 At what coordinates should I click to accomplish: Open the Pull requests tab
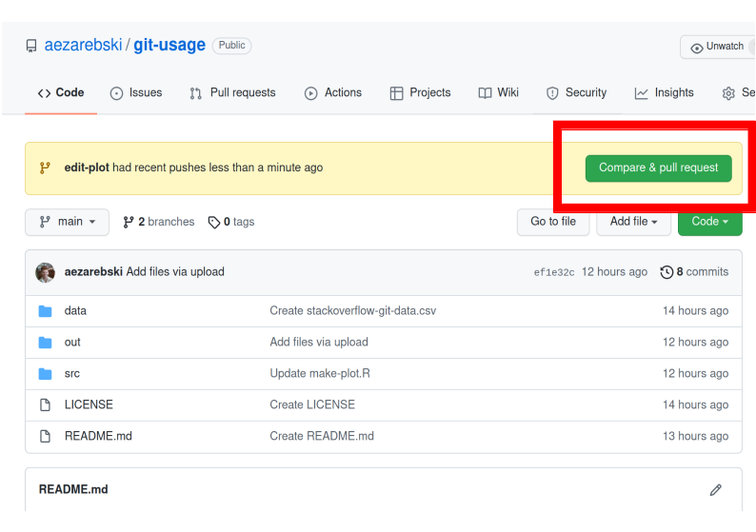232,92
